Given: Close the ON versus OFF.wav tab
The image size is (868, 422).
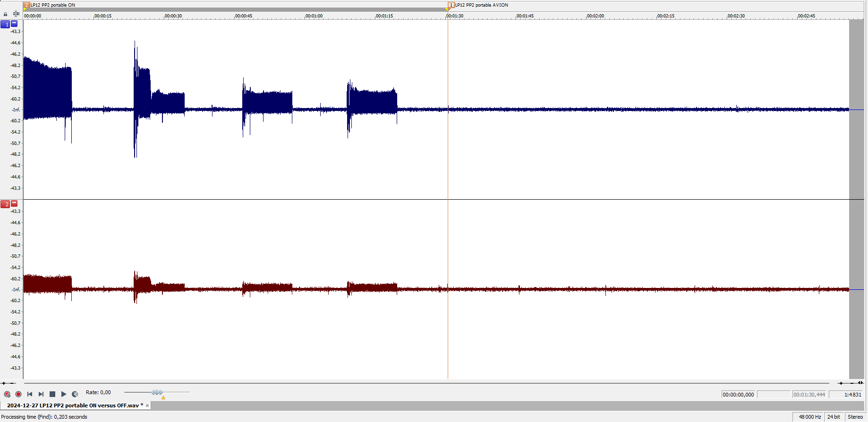Looking at the screenshot, I should [x=147, y=405].
